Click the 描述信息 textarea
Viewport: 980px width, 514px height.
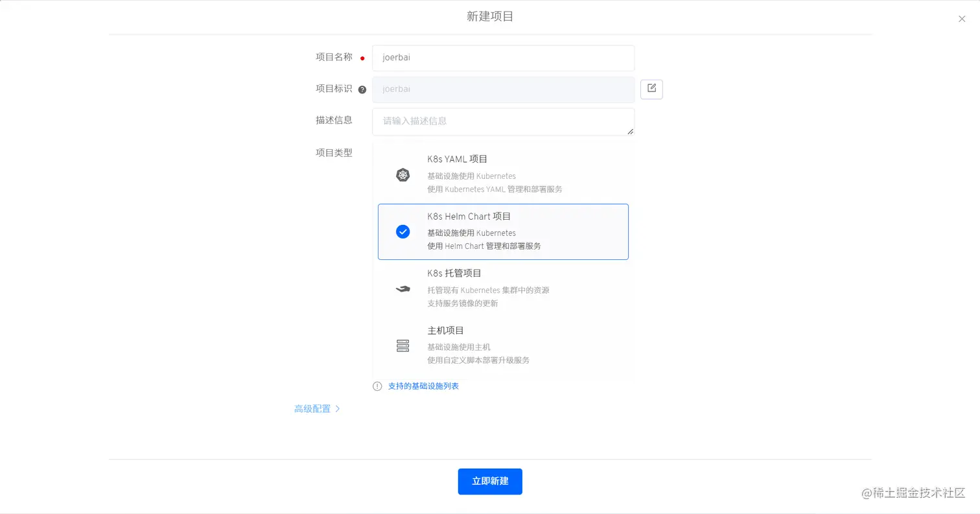coord(503,122)
